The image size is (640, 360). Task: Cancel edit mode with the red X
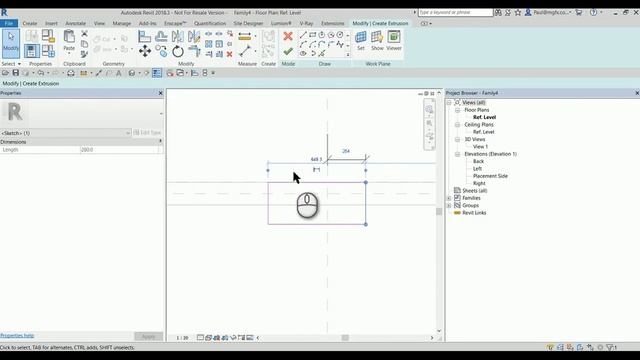click(x=288, y=36)
